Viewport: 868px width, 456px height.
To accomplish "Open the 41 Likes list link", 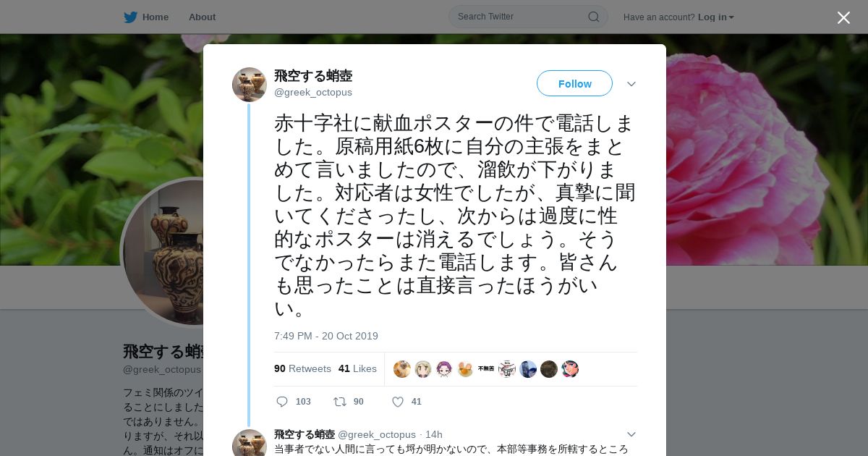I will pos(357,368).
